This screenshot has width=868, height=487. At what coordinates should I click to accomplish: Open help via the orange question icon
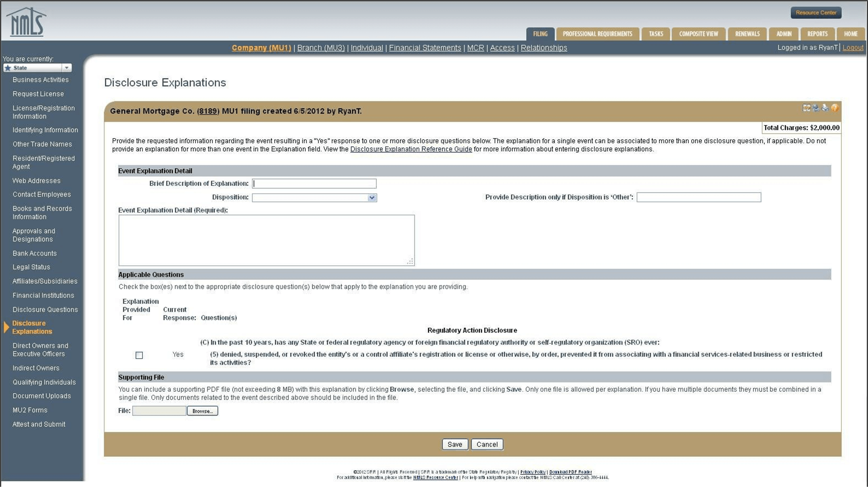pyautogui.click(x=834, y=108)
